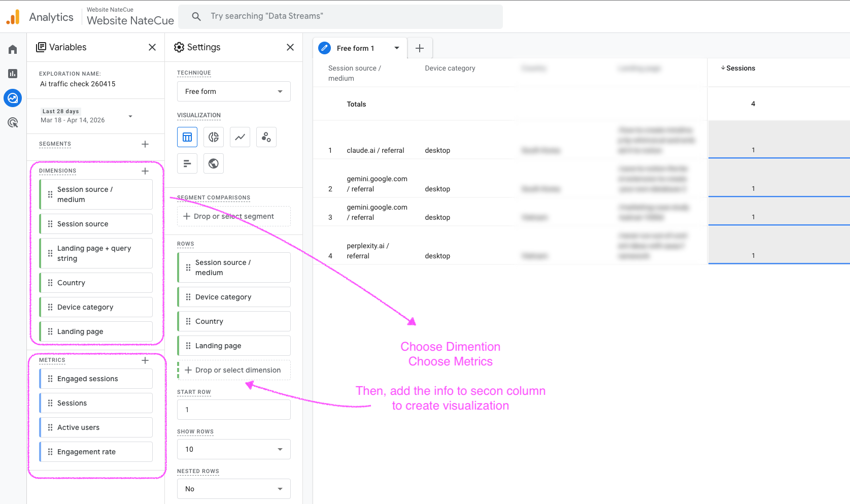Select the donut chart visualization icon
This screenshot has height=504, width=850.
(x=214, y=137)
